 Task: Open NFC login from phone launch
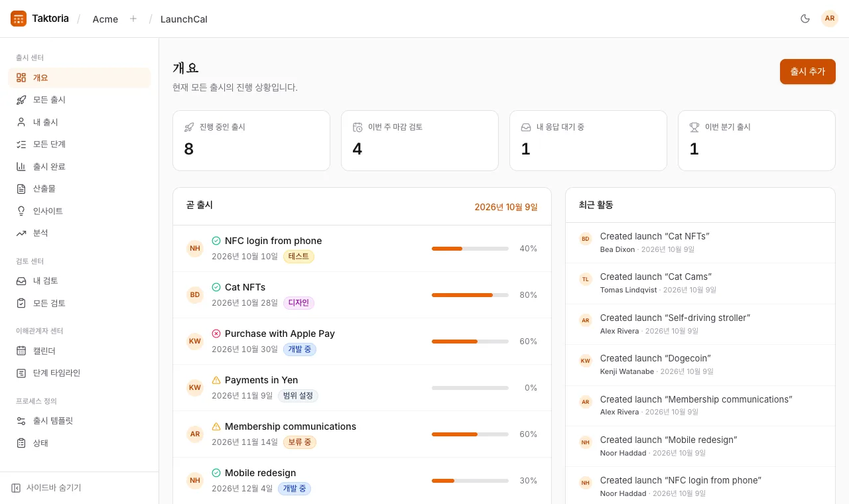[362, 249]
